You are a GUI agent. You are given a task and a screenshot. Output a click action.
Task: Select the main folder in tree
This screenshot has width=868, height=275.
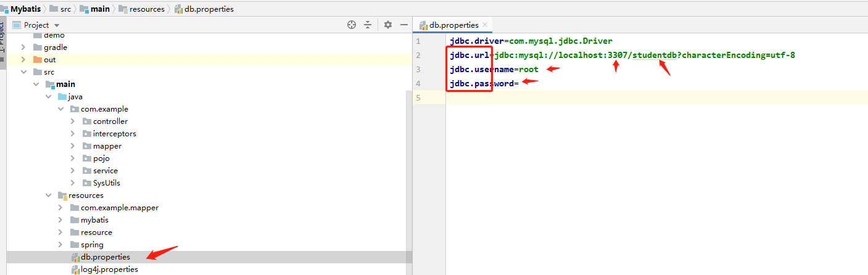[65, 84]
